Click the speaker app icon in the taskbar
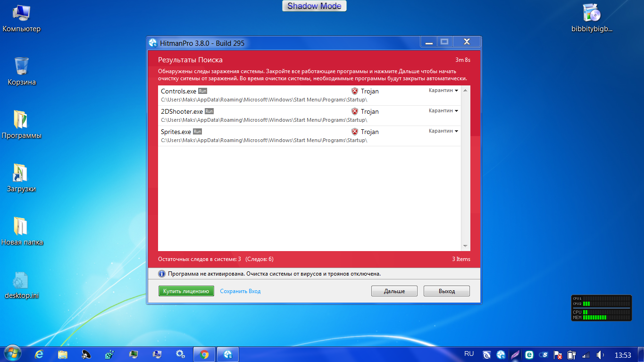Screen dimensions: 644x362 (86, 354)
